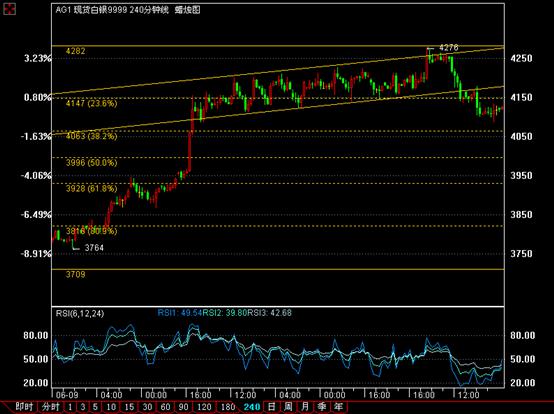Click the right RSI 50.00 scale label
Viewport: 554px width, 414px height.
point(523,360)
